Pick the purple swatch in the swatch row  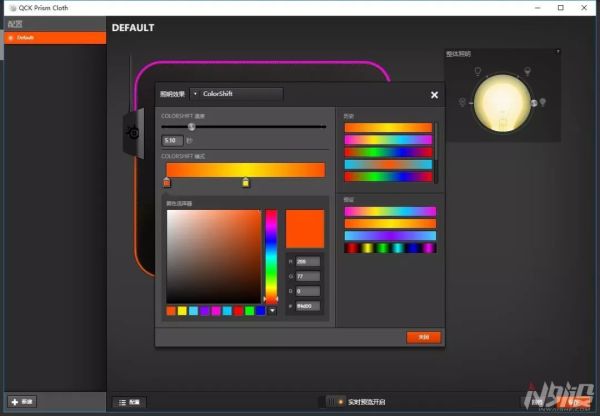(x=205, y=311)
